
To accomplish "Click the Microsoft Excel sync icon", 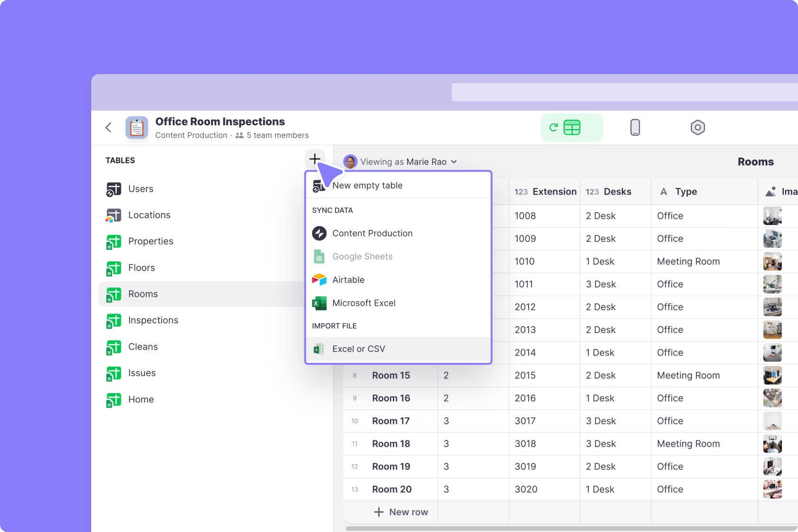I will pos(319,303).
